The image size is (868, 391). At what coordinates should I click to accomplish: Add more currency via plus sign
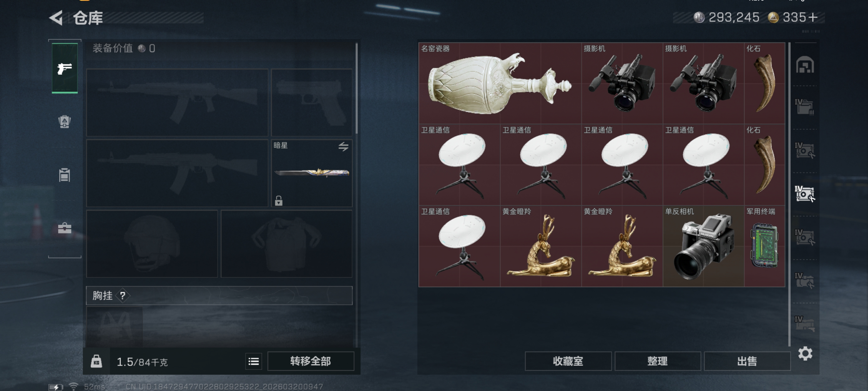point(813,17)
